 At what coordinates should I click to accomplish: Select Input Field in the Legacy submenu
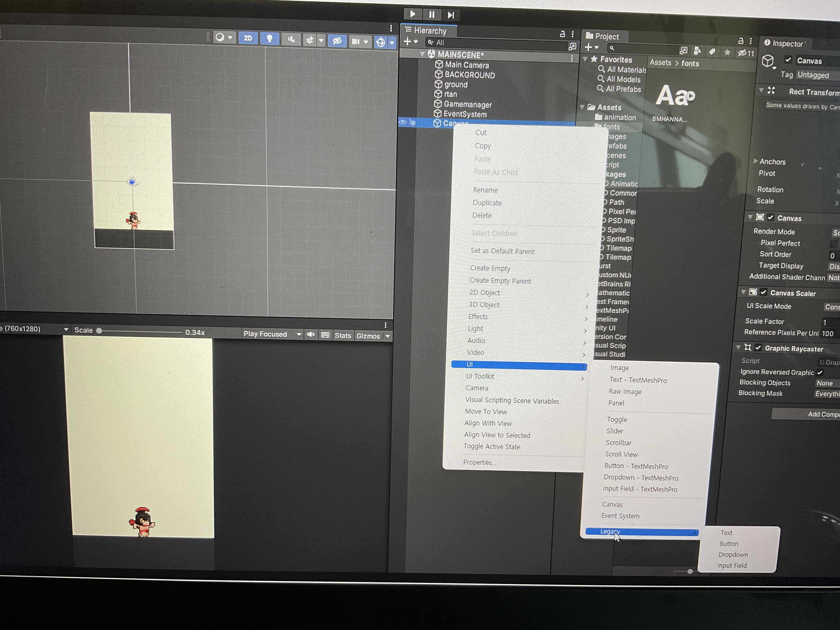[732, 565]
